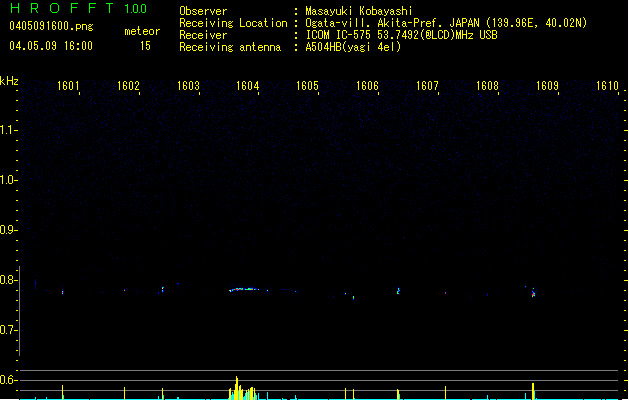Viewport: 629px width, 400px height.
Task: Click the Receiving antenna label
Action: pos(230,47)
